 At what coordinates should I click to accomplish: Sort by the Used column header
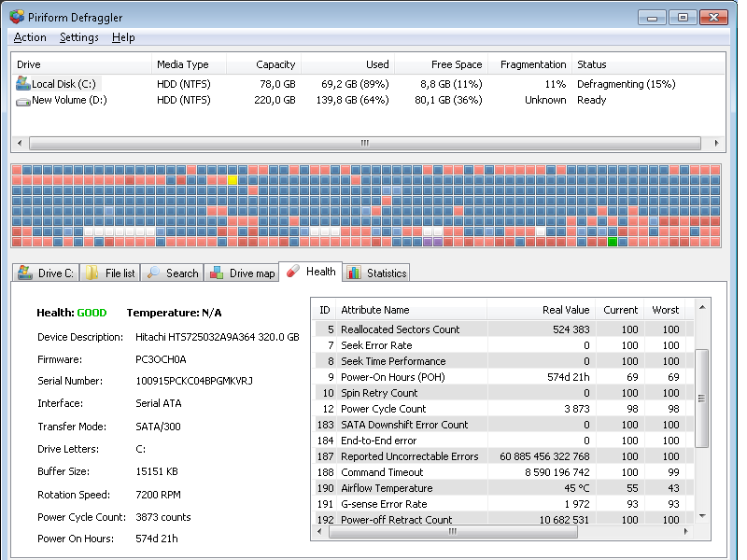347,64
